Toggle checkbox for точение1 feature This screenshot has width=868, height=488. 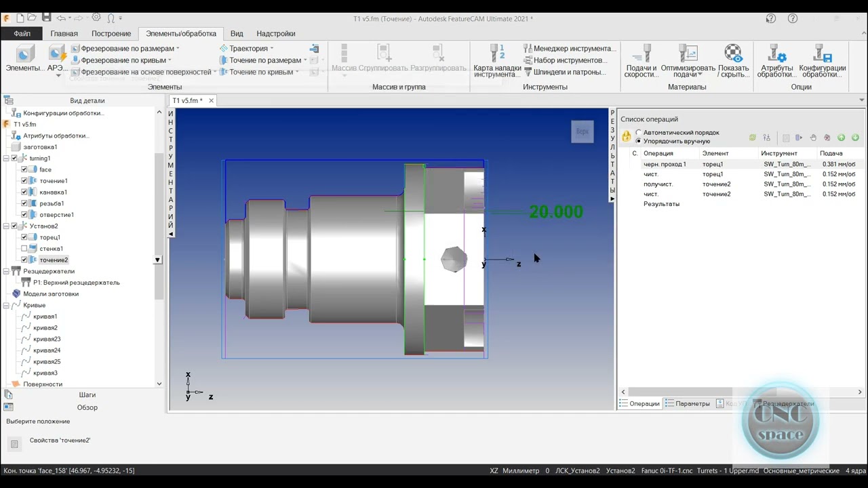[x=24, y=181]
